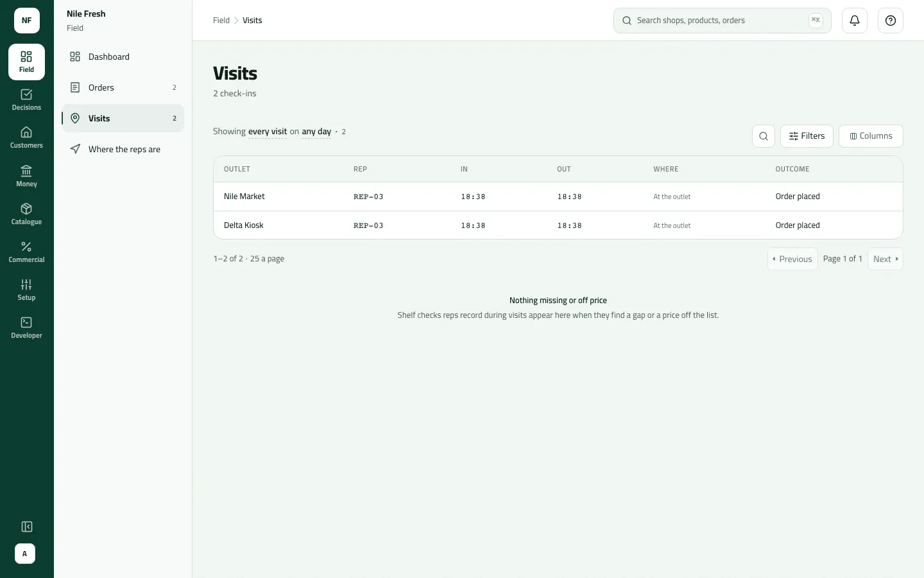Viewport: 924px width, 578px height.
Task: Click 'At the outlet' in the Delta Kiosk row
Action: tap(672, 226)
